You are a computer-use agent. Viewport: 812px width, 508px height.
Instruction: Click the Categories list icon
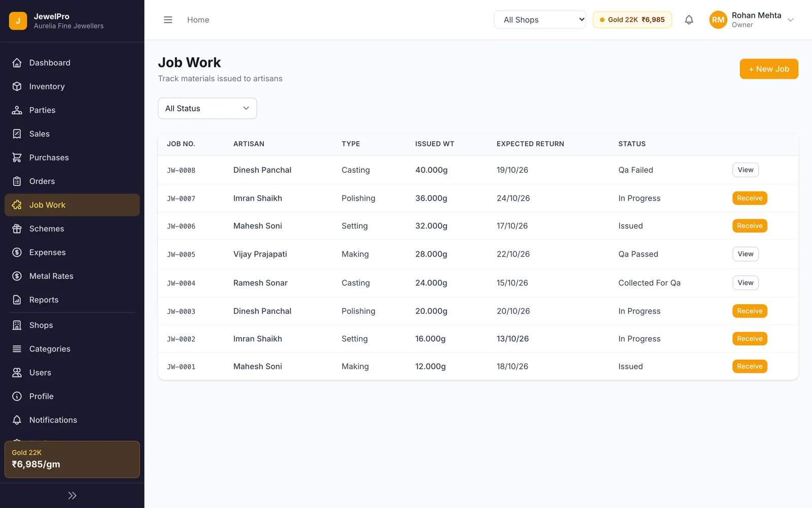[17, 349]
